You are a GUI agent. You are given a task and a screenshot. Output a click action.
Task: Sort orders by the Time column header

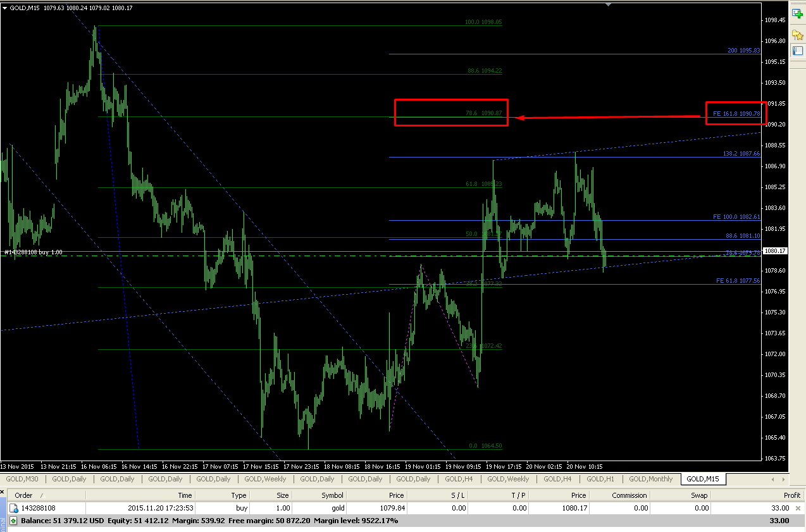click(185, 495)
